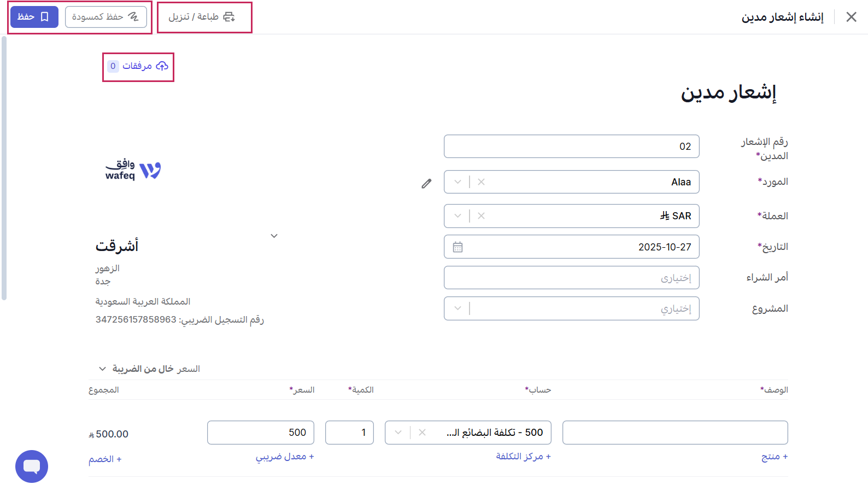
Task: Click the Wafeq وافق logo
Action: (132, 170)
